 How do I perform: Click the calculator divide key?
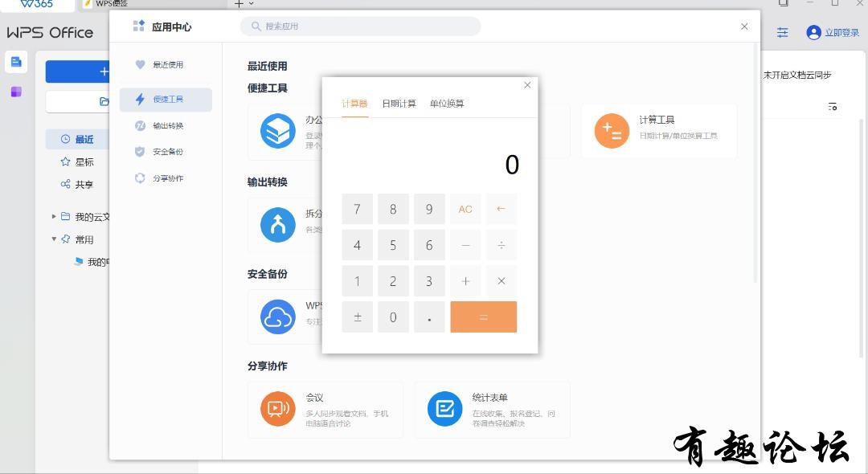[502, 245]
